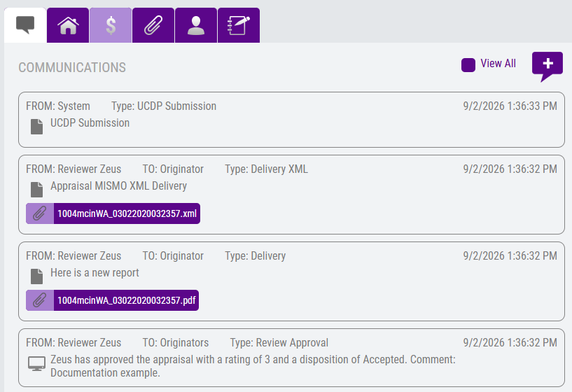572x392 pixels.
Task: Open the dollar sign fees tab
Action: tap(111, 25)
